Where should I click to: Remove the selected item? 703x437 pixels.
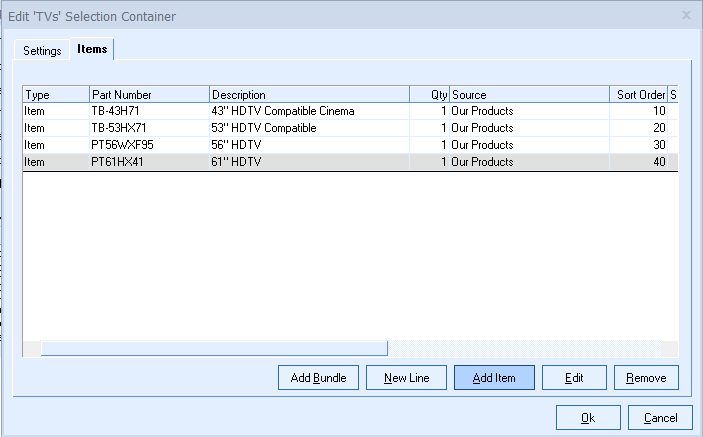tap(646, 377)
